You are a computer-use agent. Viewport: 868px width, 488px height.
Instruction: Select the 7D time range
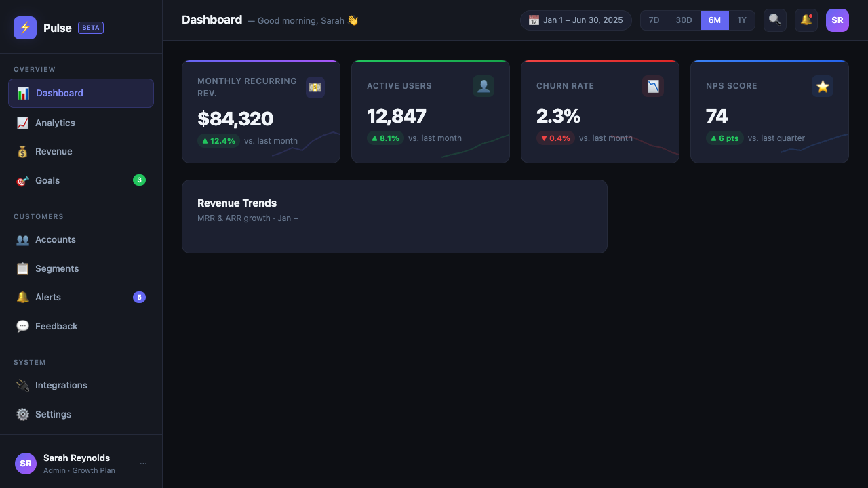click(x=654, y=20)
